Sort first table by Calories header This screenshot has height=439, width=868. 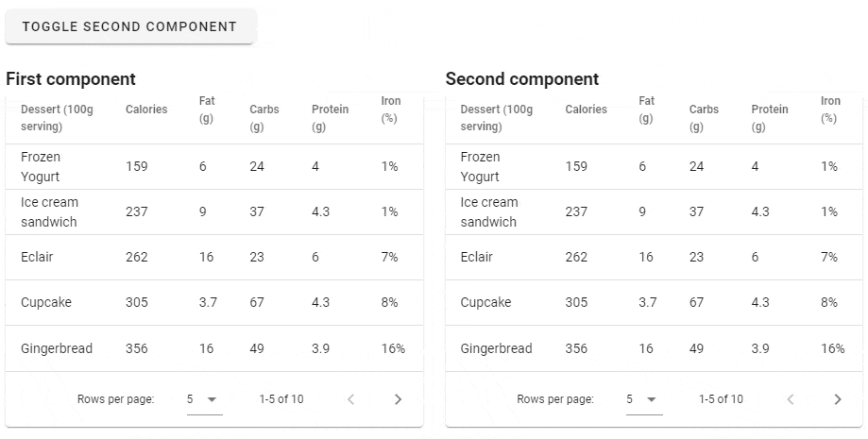coord(146,110)
